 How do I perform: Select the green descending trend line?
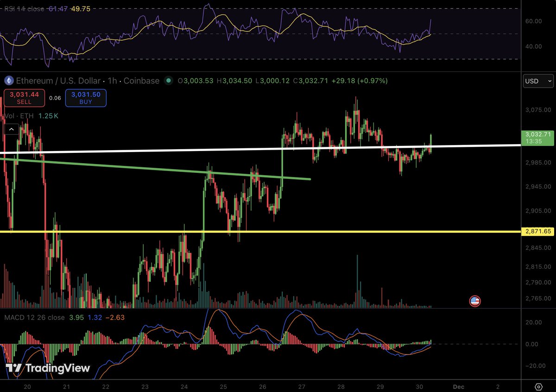(155, 168)
